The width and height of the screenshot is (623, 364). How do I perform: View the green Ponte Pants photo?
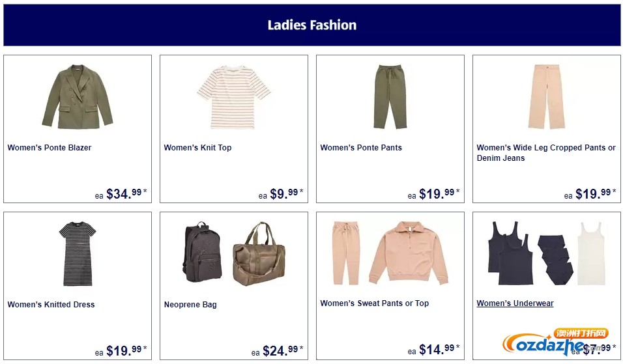click(390, 97)
